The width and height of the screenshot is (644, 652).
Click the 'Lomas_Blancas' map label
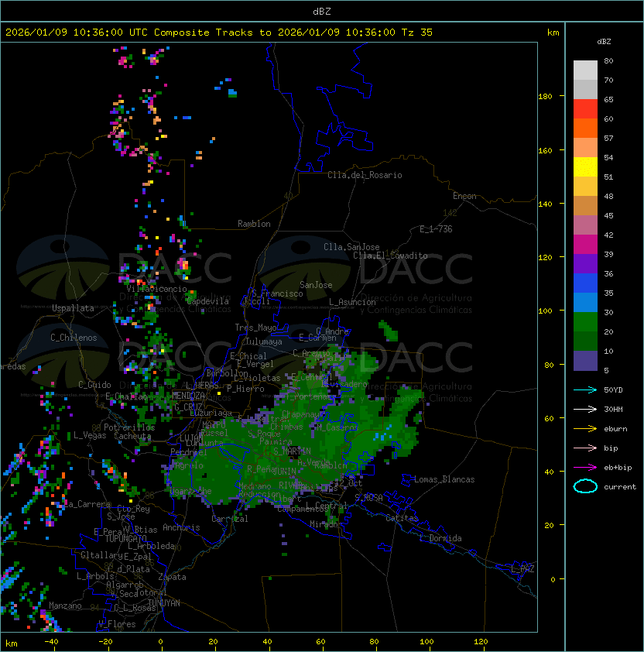coord(444,479)
